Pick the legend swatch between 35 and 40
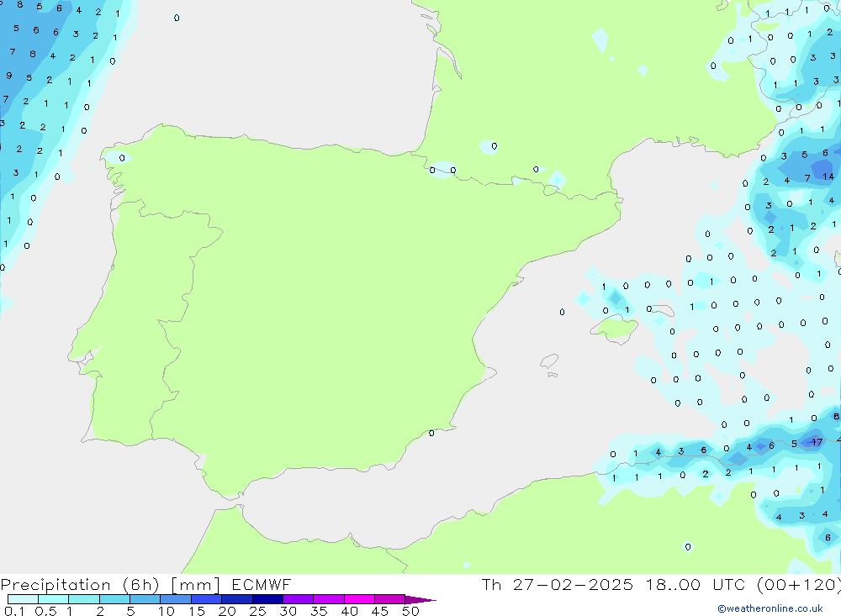 pyautogui.click(x=328, y=599)
